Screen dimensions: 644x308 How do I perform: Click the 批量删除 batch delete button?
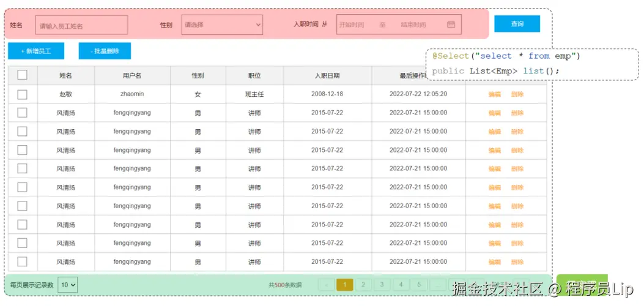[x=105, y=51]
